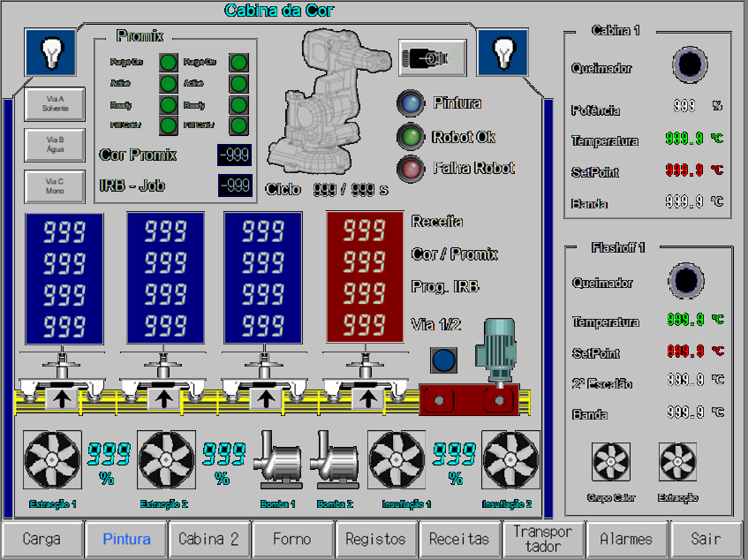748x560 pixels.
Task: Toggle the blue Pintura indicator light
Action: 410,103
